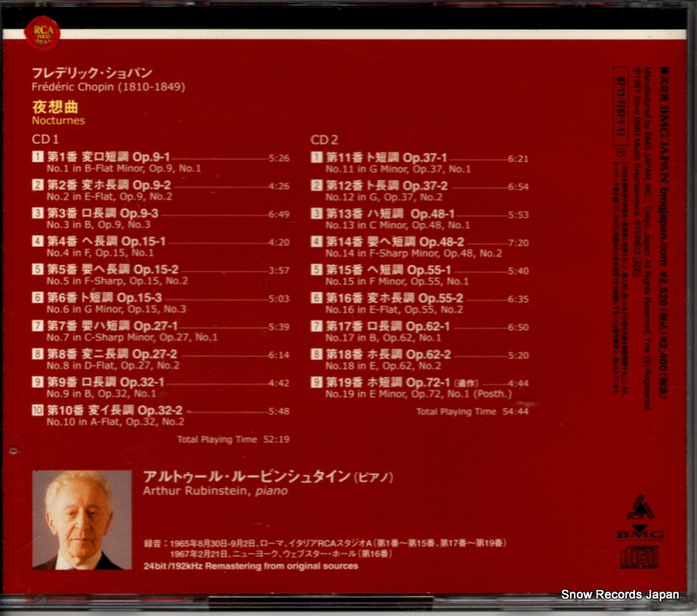Click the Compact Disc Digital Audio logo
Image resolution: width=697 pixels, height=616 pixels.
click(640, 556)
